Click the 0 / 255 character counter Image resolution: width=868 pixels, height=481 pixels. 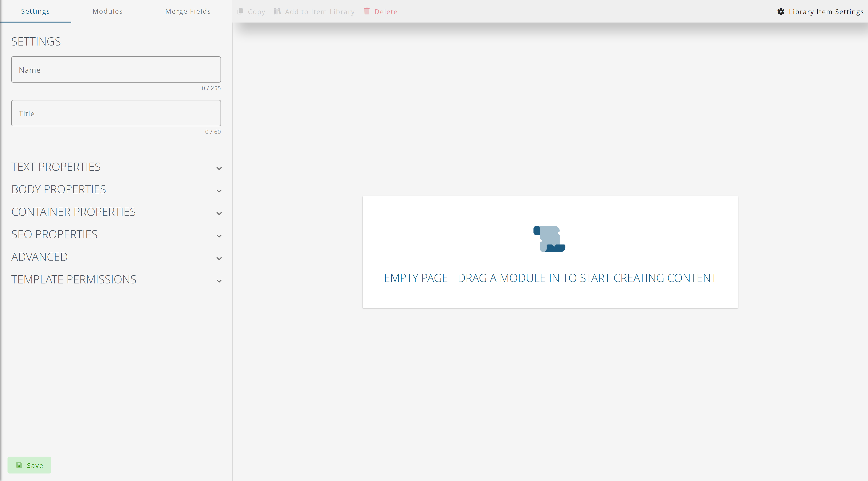pos(211,88)
